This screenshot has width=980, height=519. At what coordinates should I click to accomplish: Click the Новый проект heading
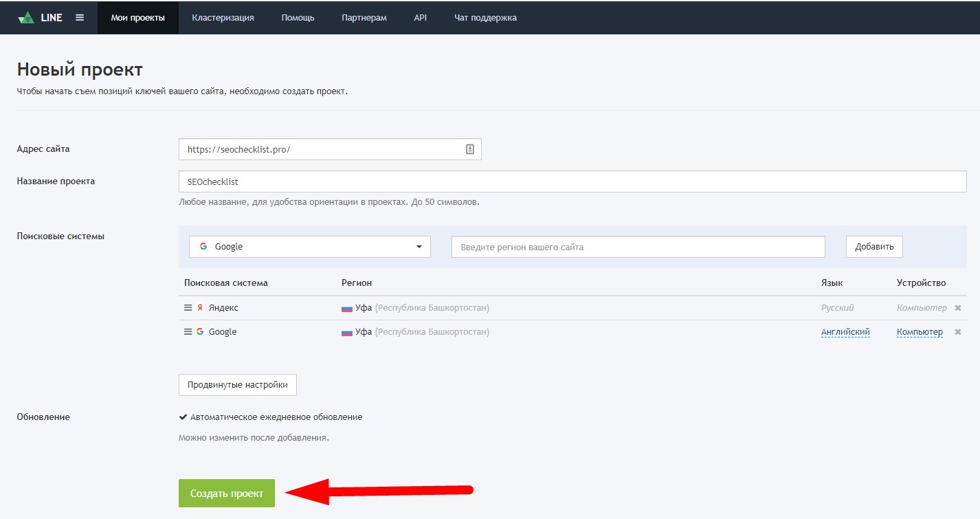coord(80,69)
